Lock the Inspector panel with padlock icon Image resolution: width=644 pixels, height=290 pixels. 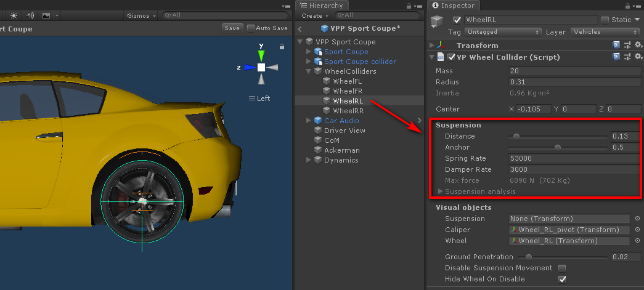pyautogui.click(x=627, y=6)
